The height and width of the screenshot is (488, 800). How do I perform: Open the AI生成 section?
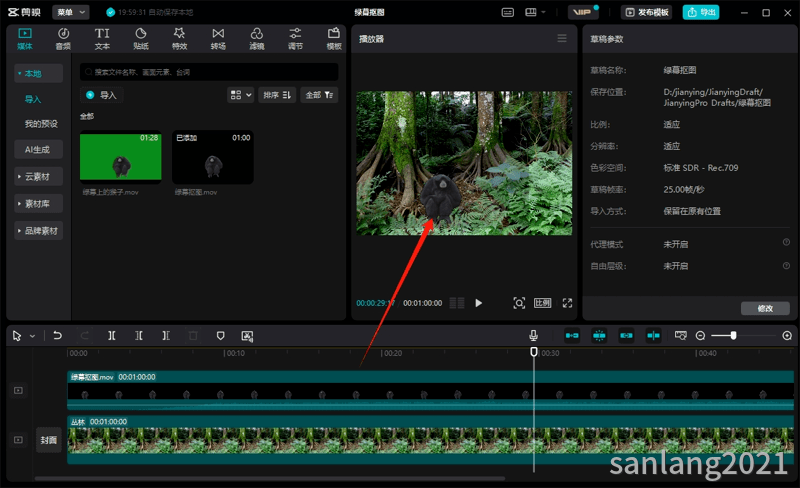click(x=38, y=149)
